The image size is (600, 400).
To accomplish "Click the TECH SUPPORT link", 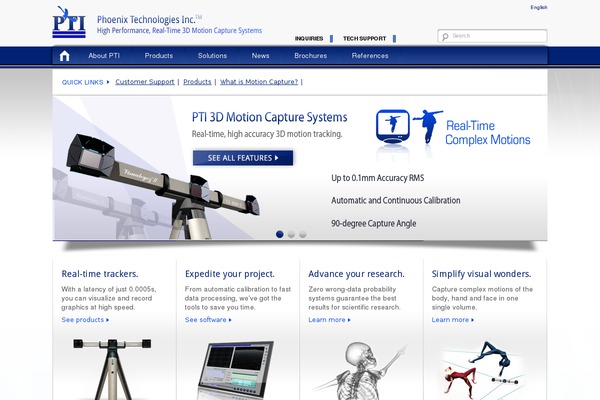I will click(365, 39).
